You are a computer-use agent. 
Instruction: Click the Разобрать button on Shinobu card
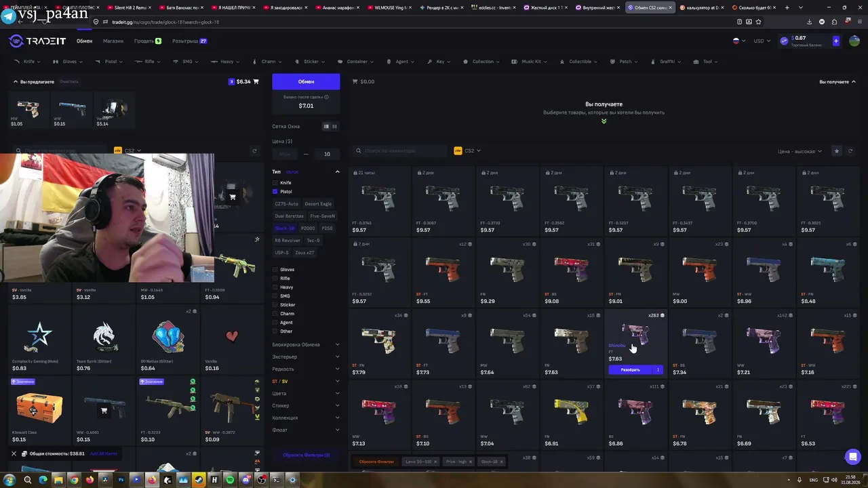click(630, 369)
